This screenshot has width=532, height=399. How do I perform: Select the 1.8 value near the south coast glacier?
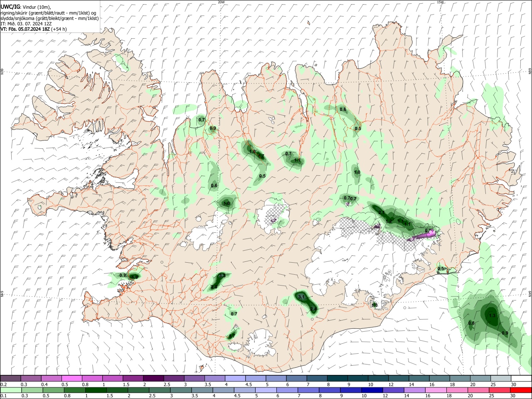pos(374,305)
